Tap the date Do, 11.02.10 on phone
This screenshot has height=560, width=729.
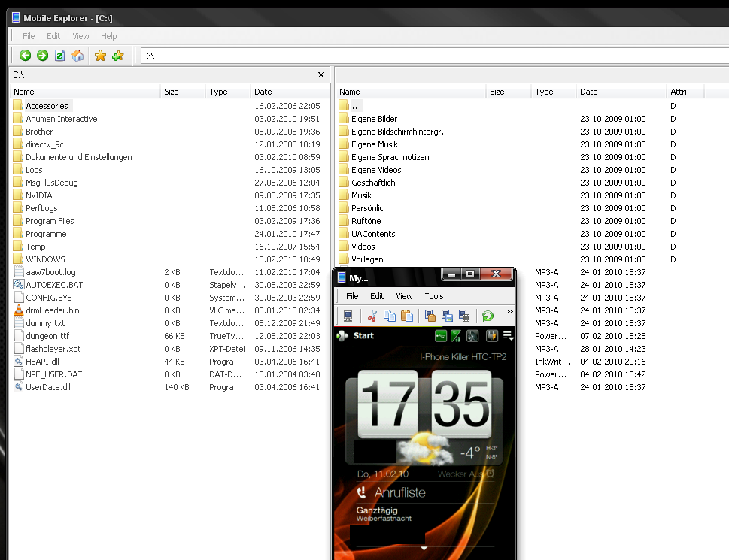point(383,474)
